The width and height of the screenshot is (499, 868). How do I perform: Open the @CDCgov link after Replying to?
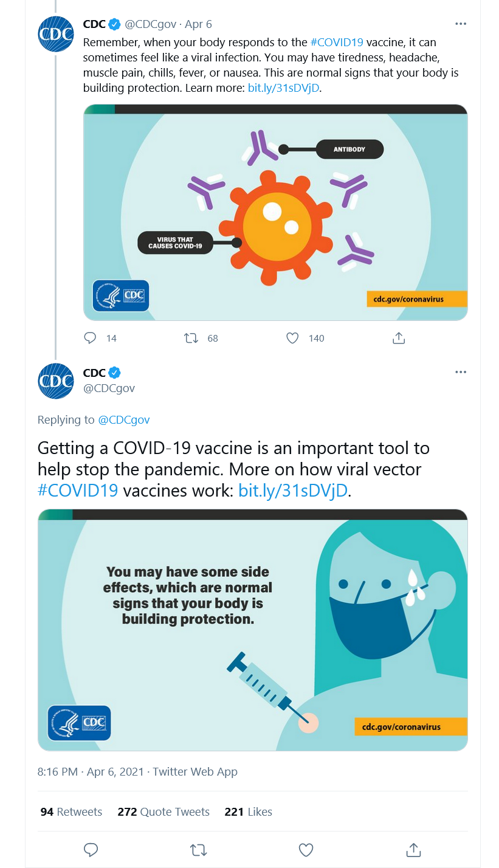(x=124, y=419)
